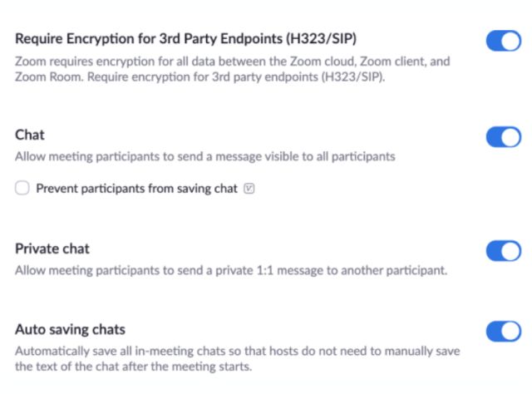Screen dimensions: 532x394
Task: Select the Private chat heading
Action: (x=52, y=249)
